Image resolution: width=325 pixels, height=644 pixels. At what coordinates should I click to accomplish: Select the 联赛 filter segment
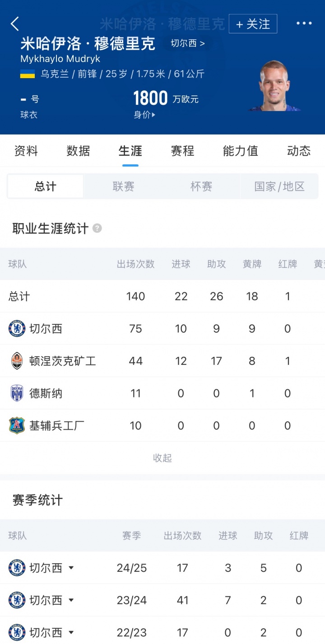(123, 187)
